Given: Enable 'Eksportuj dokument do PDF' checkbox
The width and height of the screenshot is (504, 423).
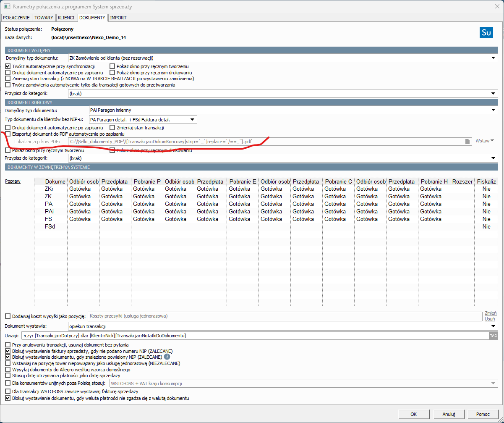Looking at the screenshot, I should pyautogui.click(x=8, y=134).
